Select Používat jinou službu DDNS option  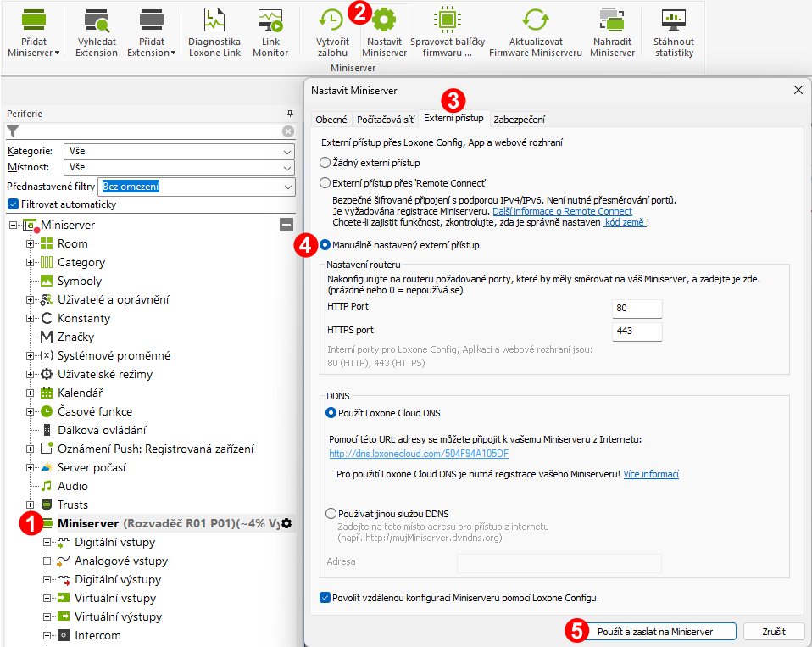tap(331, 514)
